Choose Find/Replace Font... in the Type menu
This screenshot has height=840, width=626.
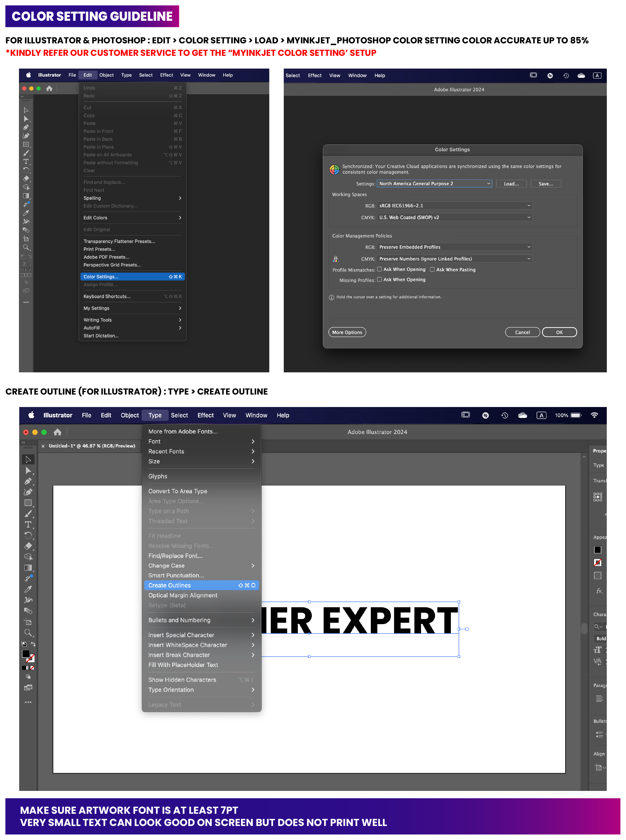(201, 556)
